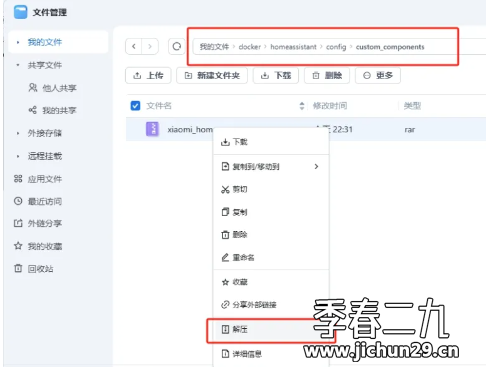
Task: Click custom_components in the breadcrumb
Action: pos(390,47)
